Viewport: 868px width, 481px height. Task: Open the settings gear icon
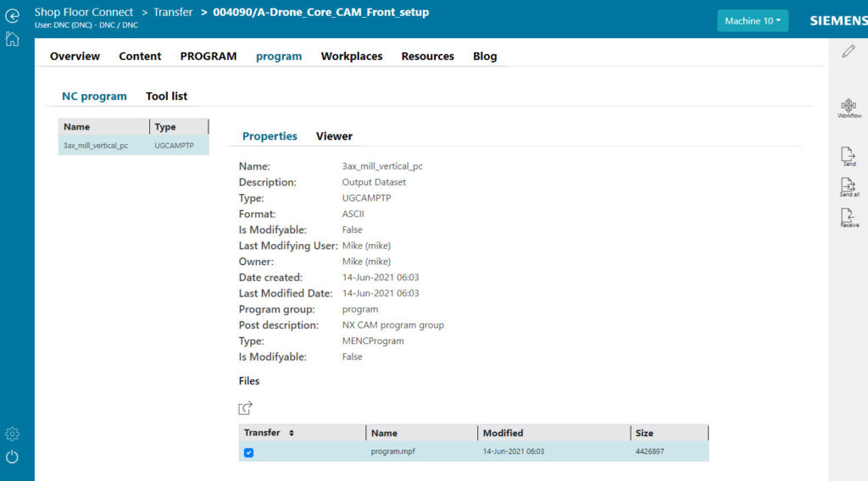pyautogui.click(x=12, y=434)
